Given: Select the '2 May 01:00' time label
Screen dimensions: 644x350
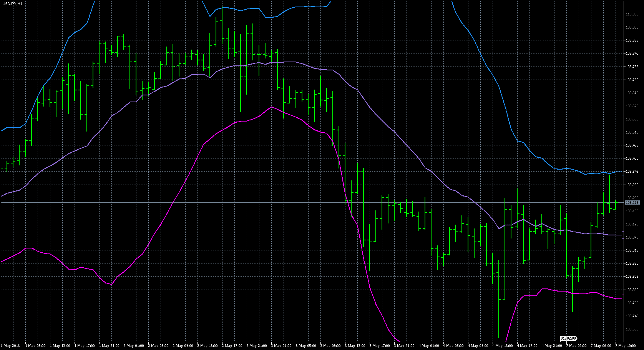Looking at the screenshot, I should click(134, 346).
